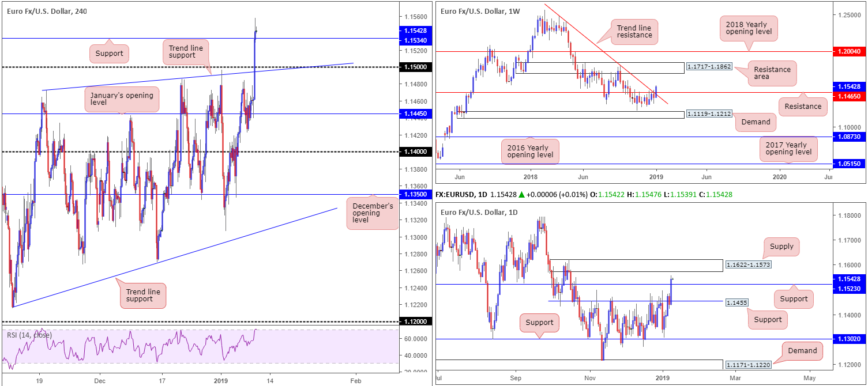This screenshot has width=868, height=386.
Task: Select the 'Supply' callout on the daily chart
Action: coord(781,247)
